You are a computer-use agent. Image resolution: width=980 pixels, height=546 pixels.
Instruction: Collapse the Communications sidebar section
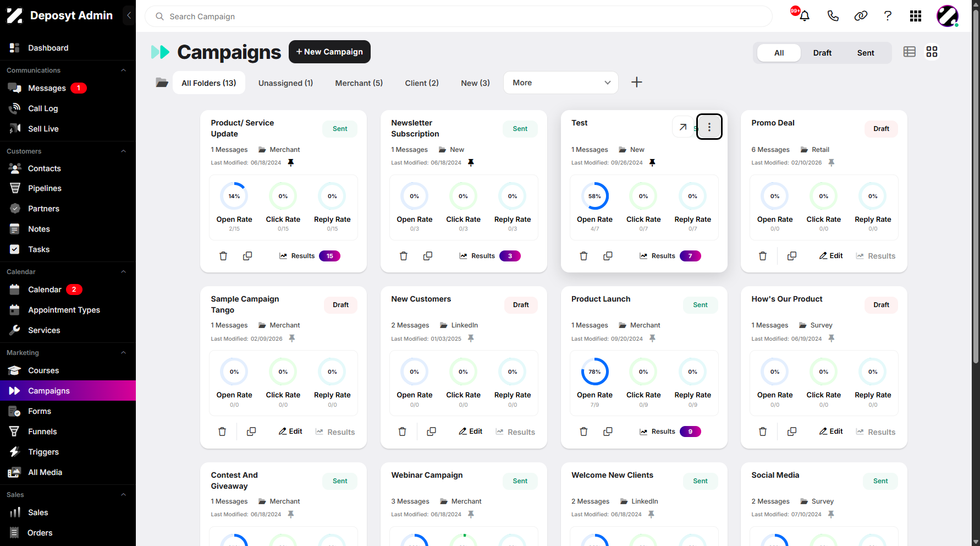point(124,70)
